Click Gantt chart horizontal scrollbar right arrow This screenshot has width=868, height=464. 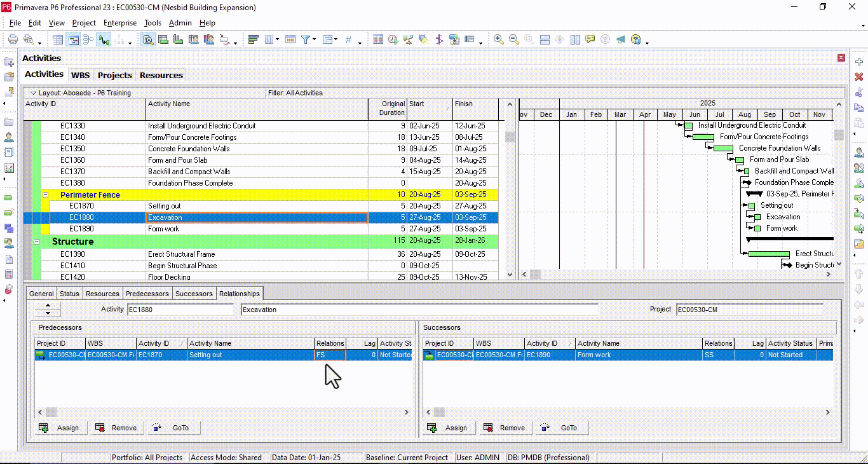coord(830,275)
